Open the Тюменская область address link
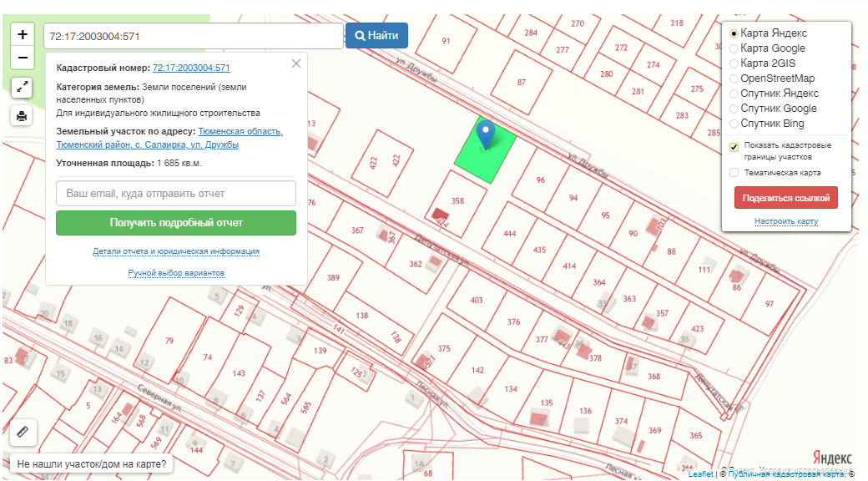The image size is (868, 481). pyautogui.click(x=169, y=138)
